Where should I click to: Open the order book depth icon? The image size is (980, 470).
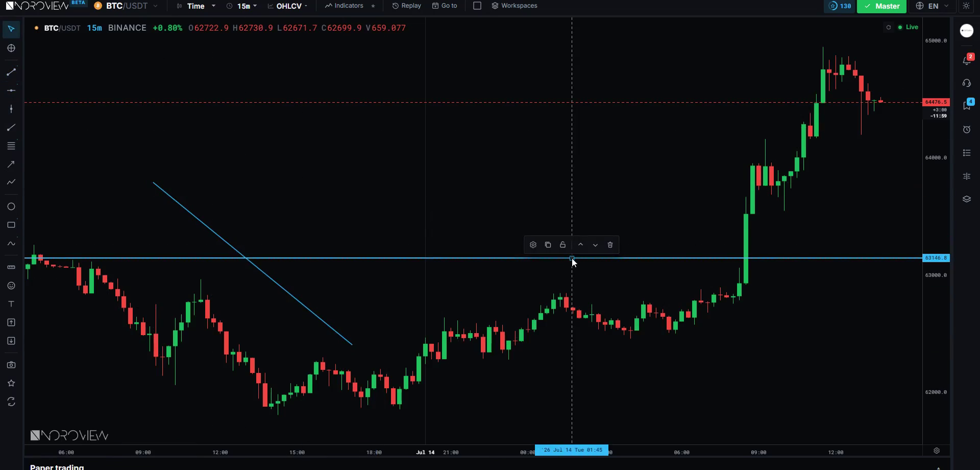click(967, 176)
